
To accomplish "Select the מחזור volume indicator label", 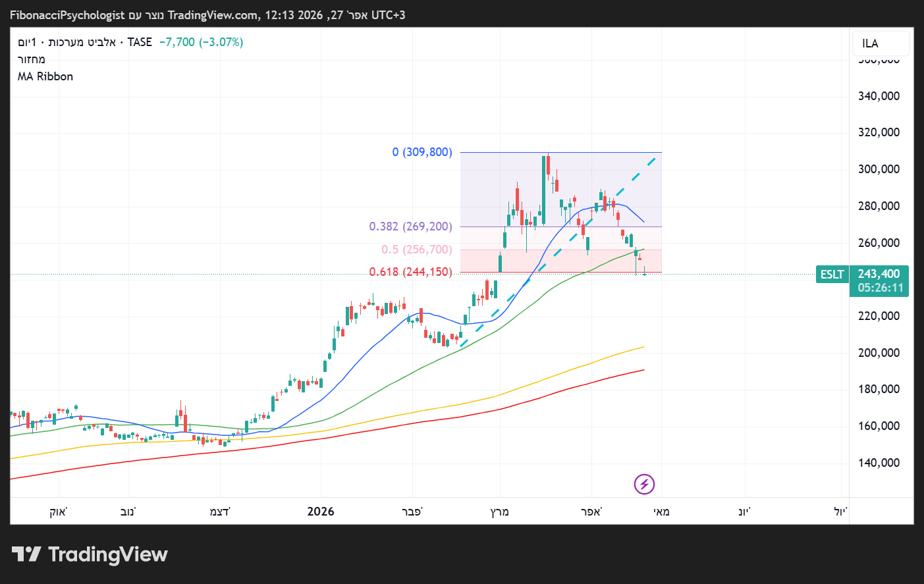I will click(x=32, y=59).
